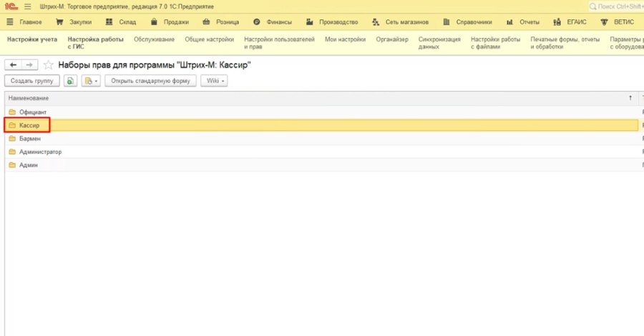Screen dimensions: 644x336
Task: Click the 1C logo icon
Action: point(11,6)
